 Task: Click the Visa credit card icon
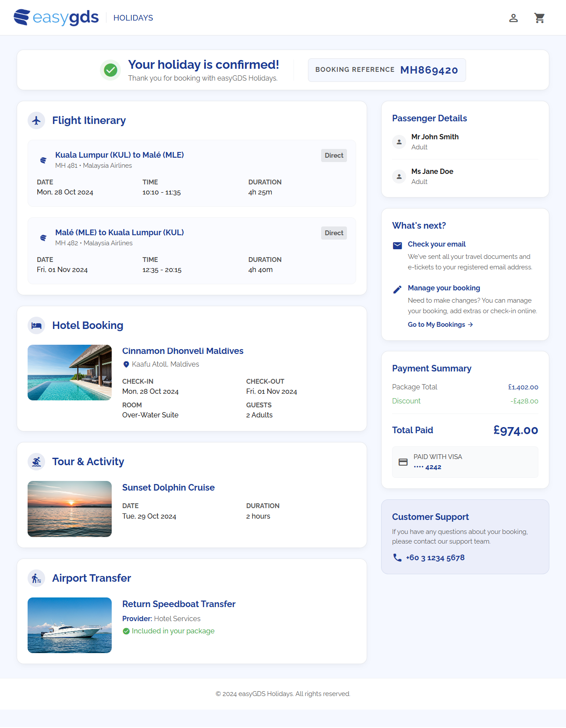coord(403,462)
